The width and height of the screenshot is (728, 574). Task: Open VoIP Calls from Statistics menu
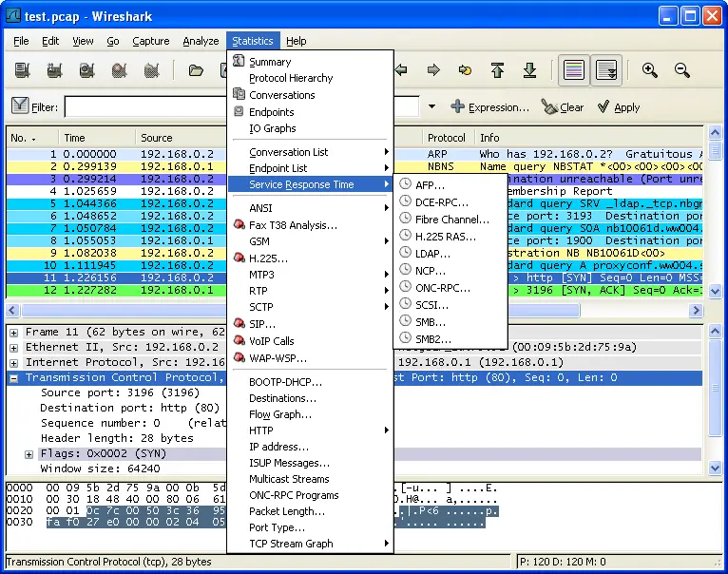tap(271, 340)
